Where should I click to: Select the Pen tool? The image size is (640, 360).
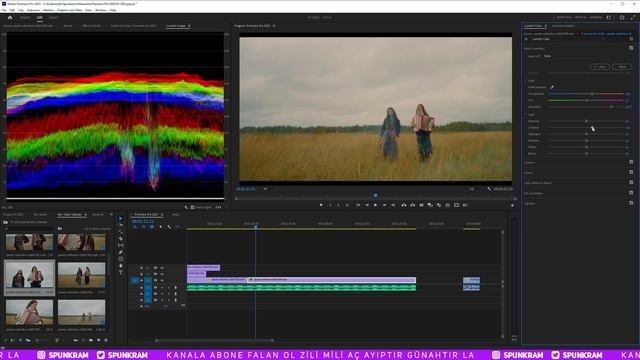click(x=120, y=252)
